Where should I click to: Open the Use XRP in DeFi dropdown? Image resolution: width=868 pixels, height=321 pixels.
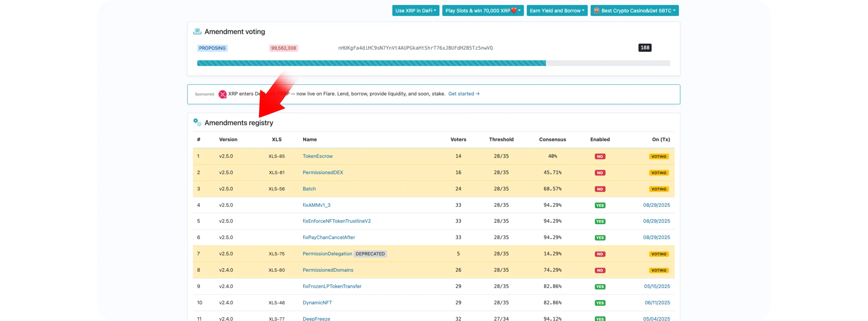tap(416, 11)
